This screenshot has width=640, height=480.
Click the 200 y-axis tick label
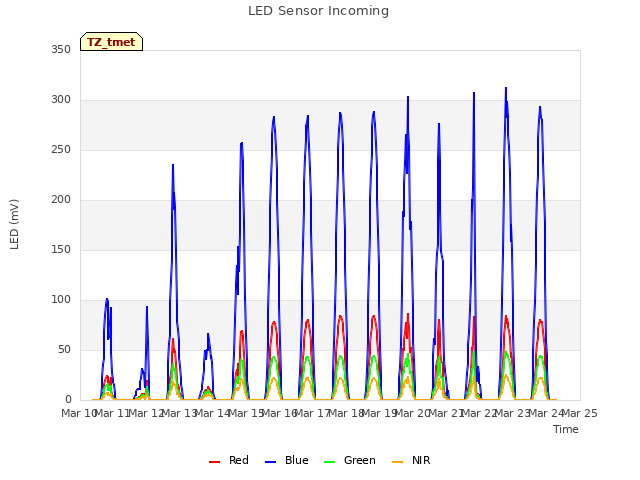[x=61, y=200]
